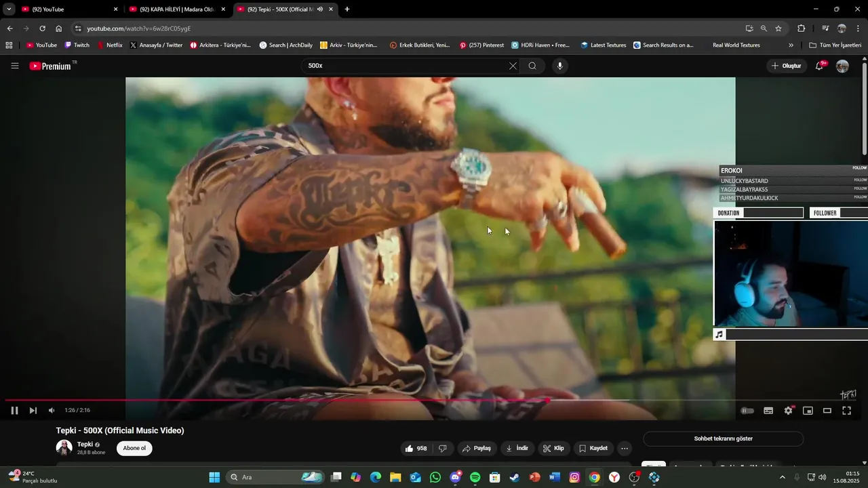
Task: Skip to the next video
Action: coord(33,410)
